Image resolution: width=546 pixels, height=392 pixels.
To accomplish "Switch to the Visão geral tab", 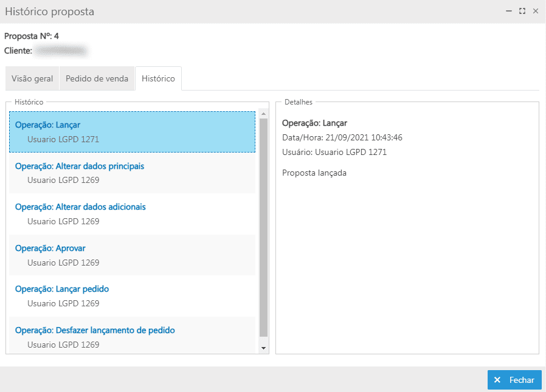I will pyautogui.click(x=32, y=79).
